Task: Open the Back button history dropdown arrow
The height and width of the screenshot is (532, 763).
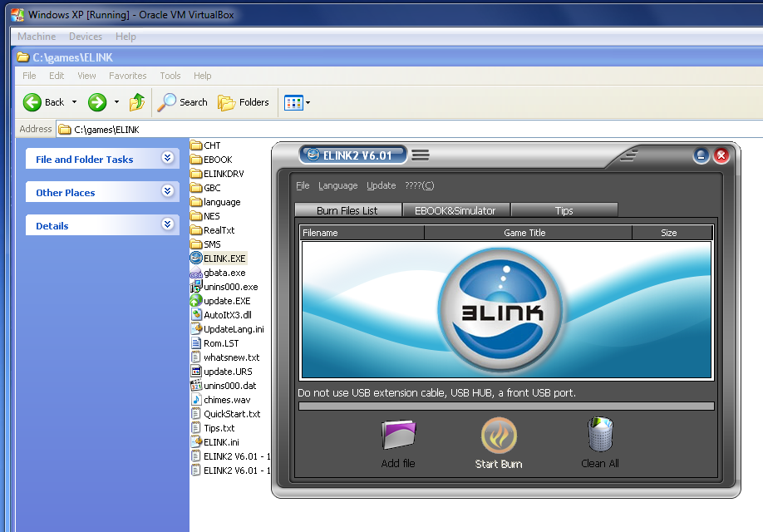Action: tap(74, 102)
